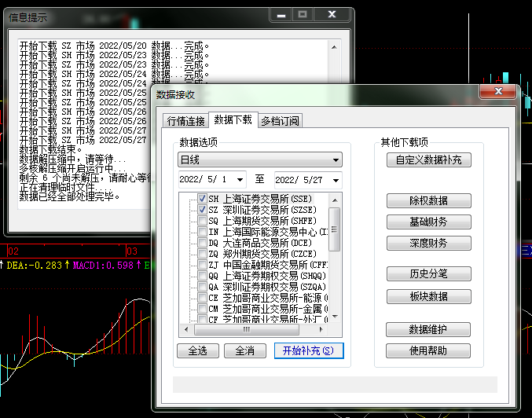Click log line 数据下载结束
This screenshot has height=418, width=532.
pos(50,149)
